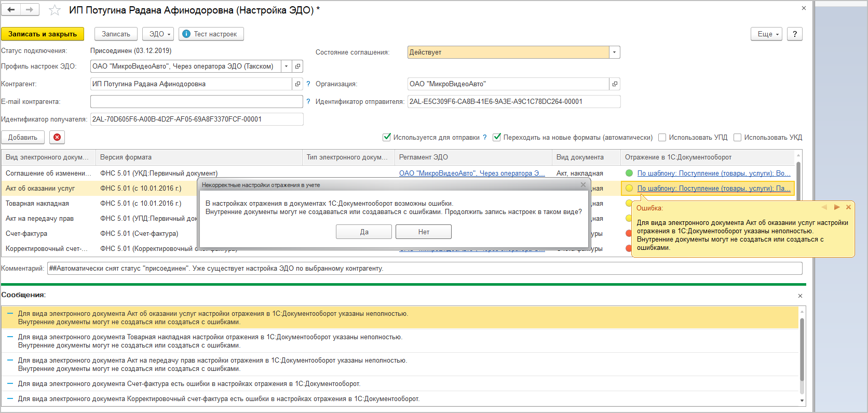Open Контрагент record with open-form icon
The width and height of the screenshot is (868, 413).
click(x=297, y=84)
